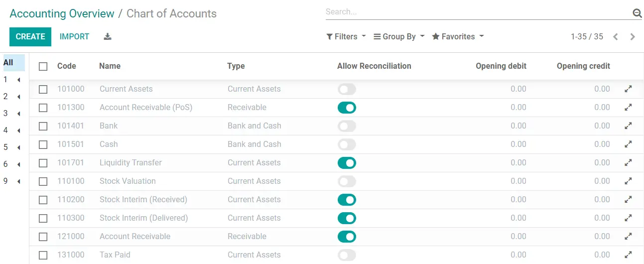Select the All category in sidebar

8,63
